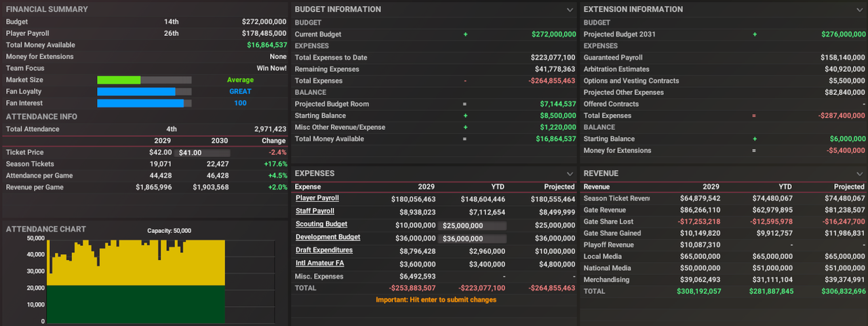Click the Gate Revenue projected $81,238,507 value
Image resolution: width=868 pixels, height=326 pixels.
pyautogui.click(x=845, y=210)
